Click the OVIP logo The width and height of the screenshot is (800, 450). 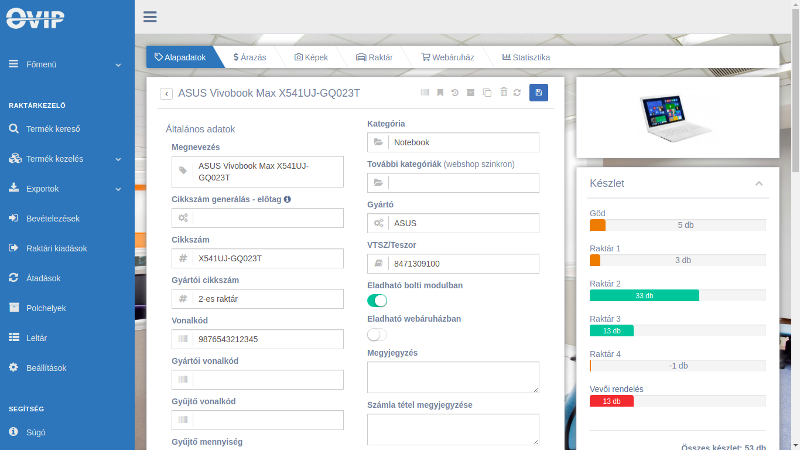(35, 18)
